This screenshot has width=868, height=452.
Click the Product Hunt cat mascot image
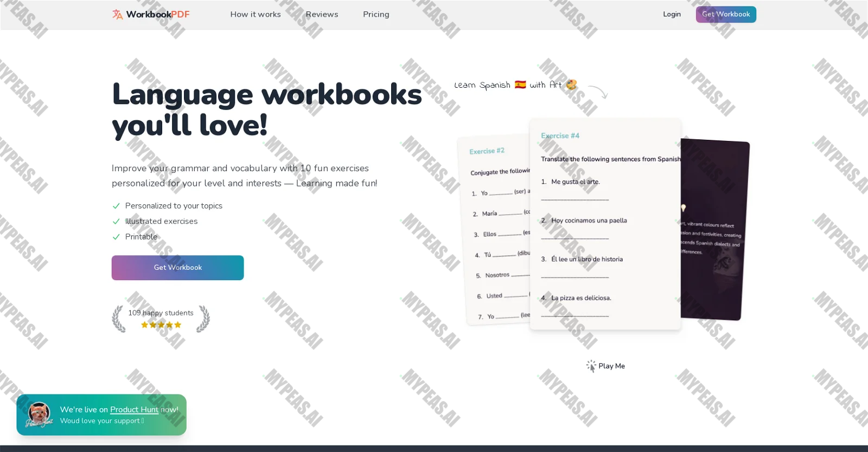click(39, 415)
